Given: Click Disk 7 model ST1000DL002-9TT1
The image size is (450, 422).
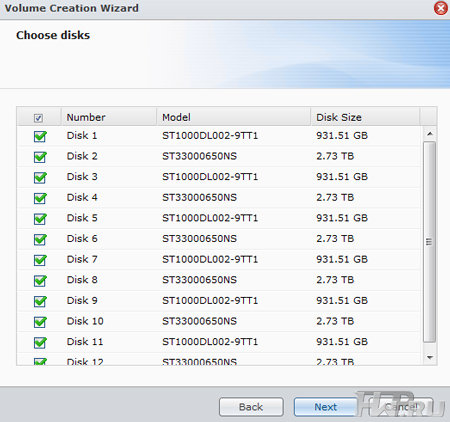Looking at the screenshot, I should click(x=210, y=259).
